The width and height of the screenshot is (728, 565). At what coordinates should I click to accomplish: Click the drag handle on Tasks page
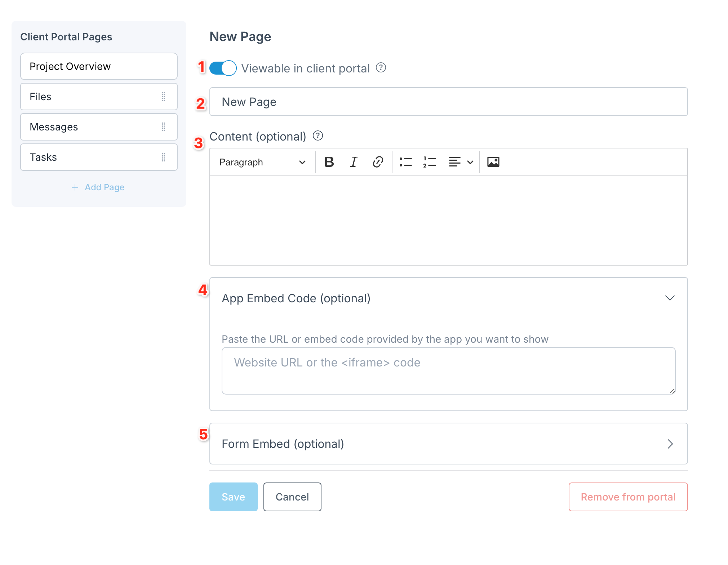163,157
